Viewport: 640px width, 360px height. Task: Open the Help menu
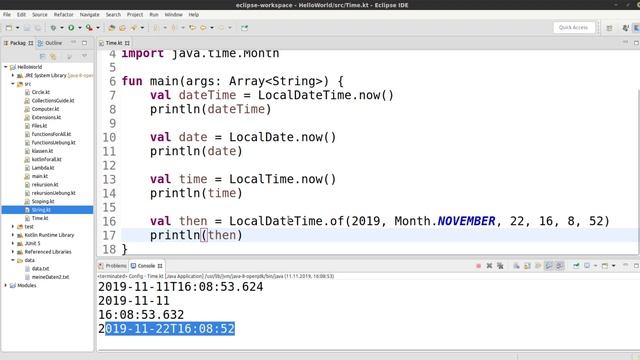(193, 14)
